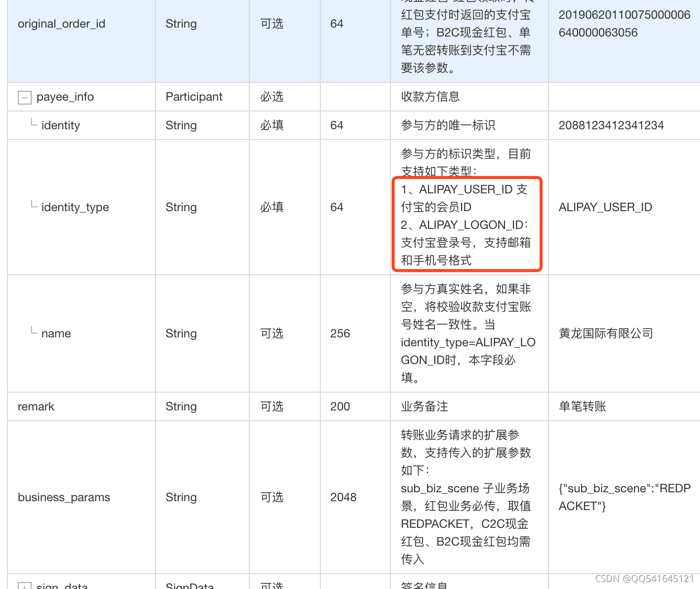Screen dimensions: 700x589
Task: Click the 收款方信息 description
Action: coord(430,97)
